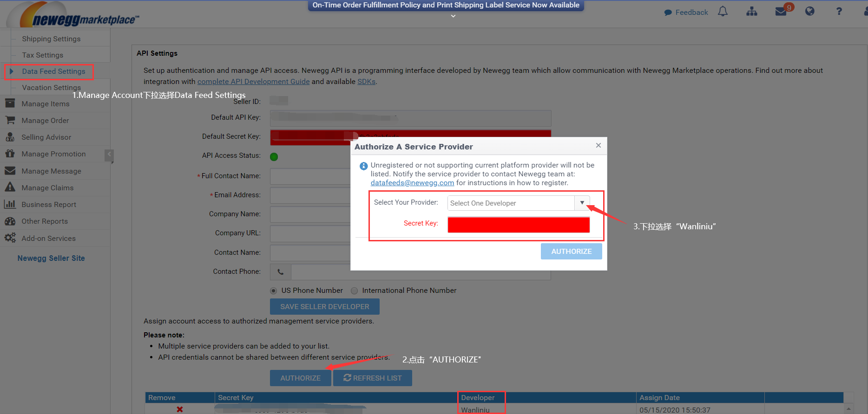Click the Contact Phone icon box
The height and width of the screenshot is (414, 868).
[x=281, y=272]
